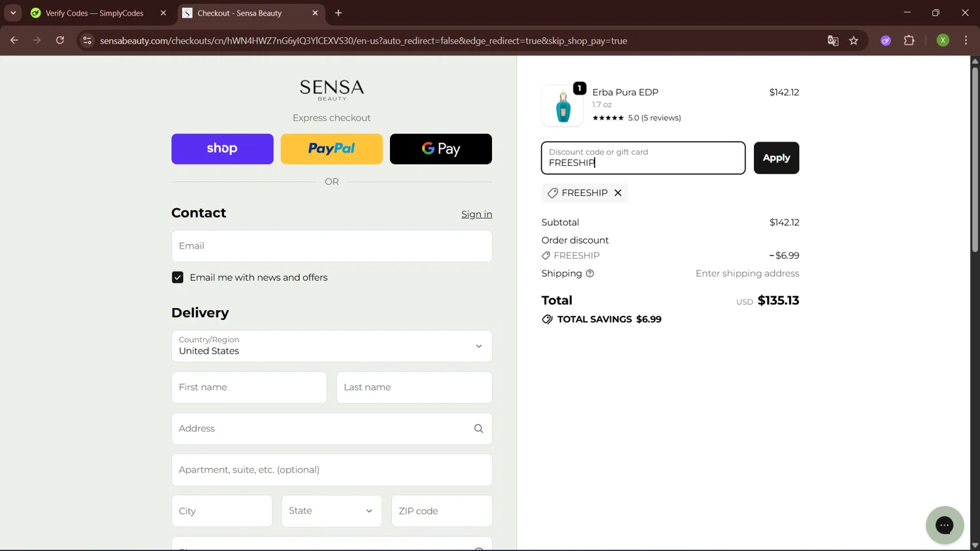
Task: Open the tab search dropdown arrow
Action: [x=13, y=13]
